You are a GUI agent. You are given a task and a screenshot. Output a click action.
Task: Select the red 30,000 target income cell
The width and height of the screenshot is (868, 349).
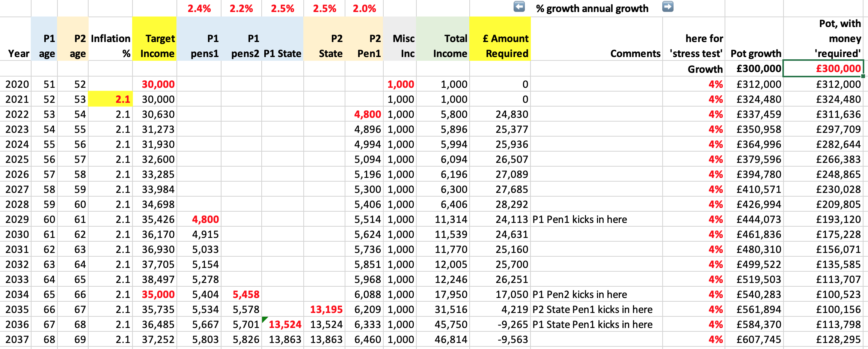pos(155,84)
